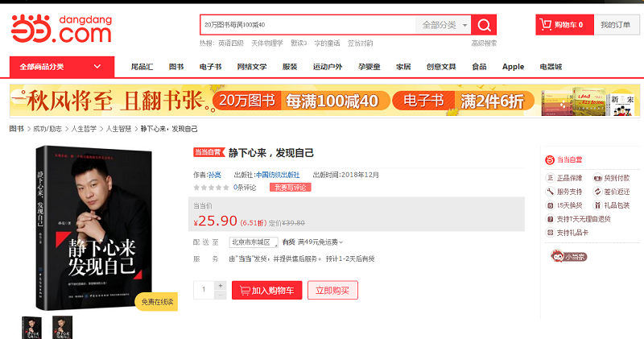Expand the 全部商品分类 menu

click(60, 67)
